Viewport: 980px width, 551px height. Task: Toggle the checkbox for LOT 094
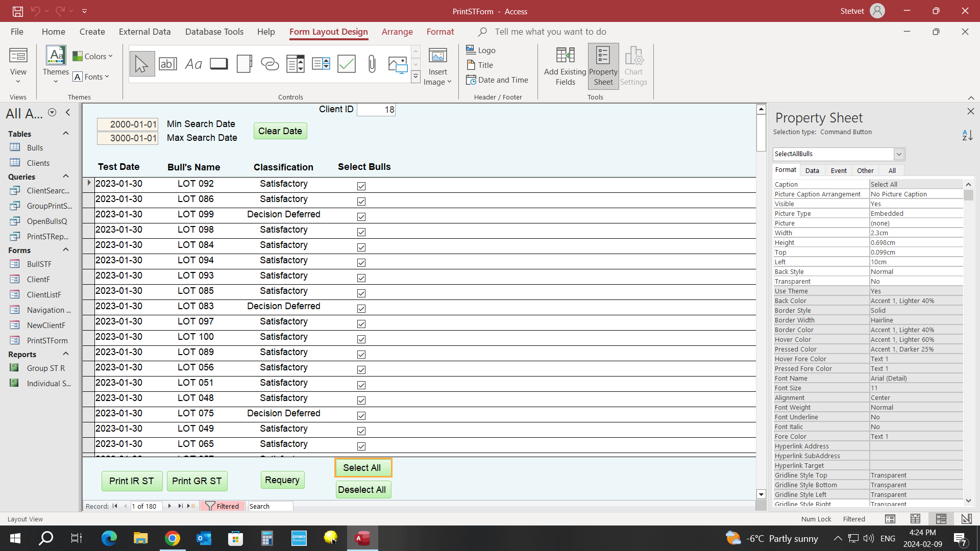[x=361, y=263]
